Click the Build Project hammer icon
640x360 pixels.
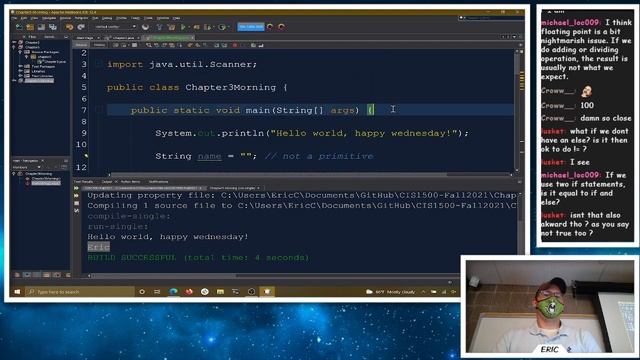point(160,27)
